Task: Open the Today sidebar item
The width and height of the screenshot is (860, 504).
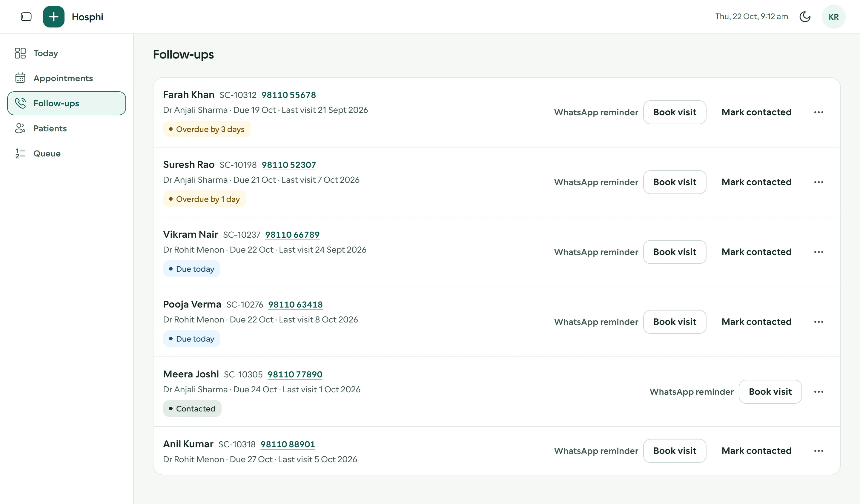Action: 67,53
